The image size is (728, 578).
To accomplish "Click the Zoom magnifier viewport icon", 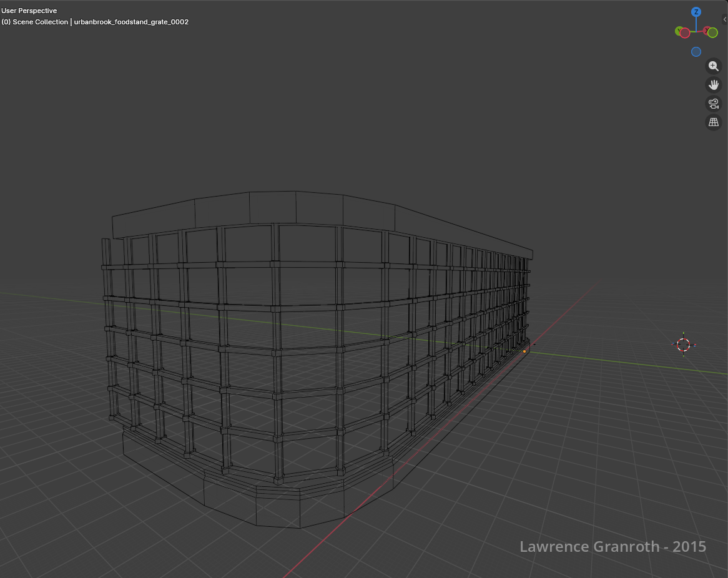I will click(713, 66).
